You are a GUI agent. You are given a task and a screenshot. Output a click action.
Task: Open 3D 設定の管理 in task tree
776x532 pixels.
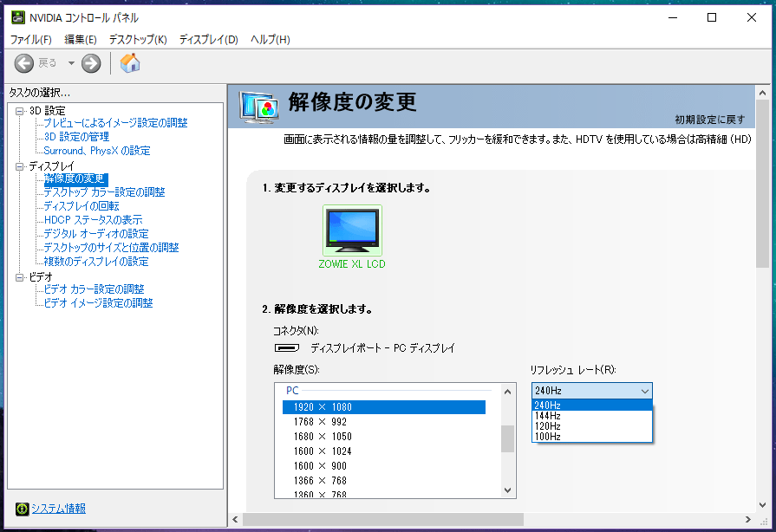point(76,137)
